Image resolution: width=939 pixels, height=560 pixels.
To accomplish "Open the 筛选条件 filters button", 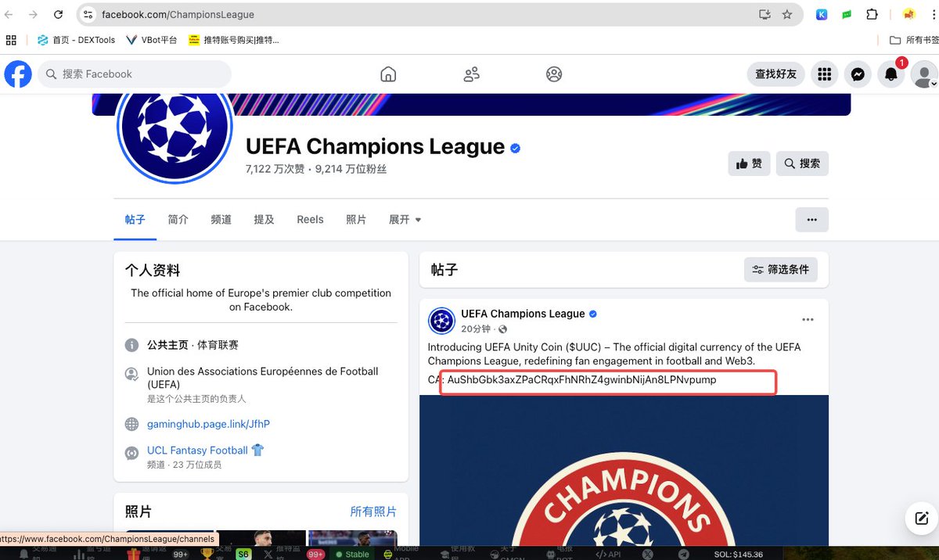I will [x=781, y=270].
